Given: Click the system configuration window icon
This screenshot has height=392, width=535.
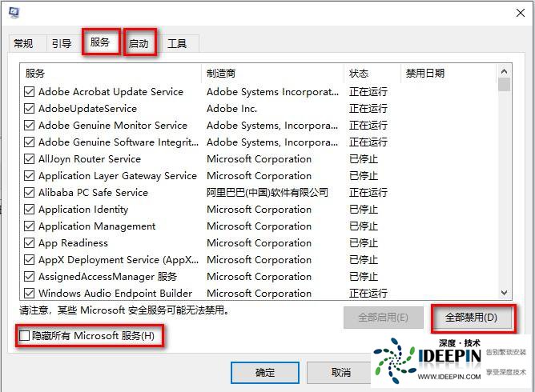Looking at the screenshot, I should pyautogui.click(x=14, y=13).
